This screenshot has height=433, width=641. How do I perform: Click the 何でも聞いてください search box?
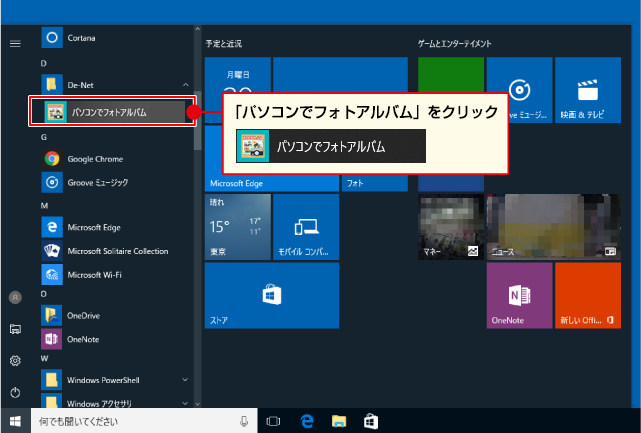coord(144,421)
